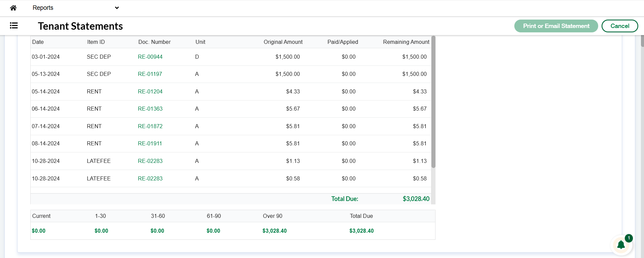The height and width of the screenshot is (258, 644).
Task: Click RENT in the 06-14-2024 row
Action: click(x=94, y=109)
